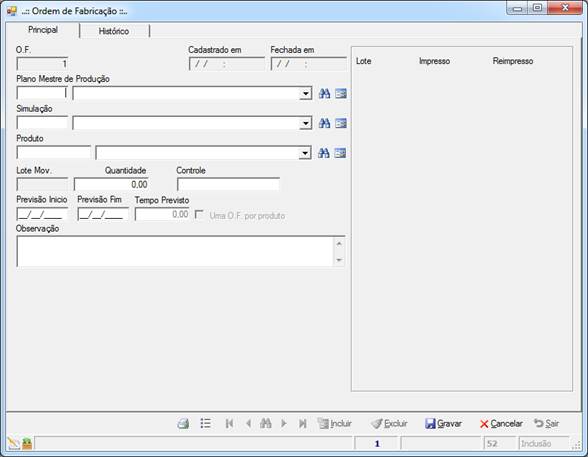
Task: Click the green icon in status bar
Action: 27,444
